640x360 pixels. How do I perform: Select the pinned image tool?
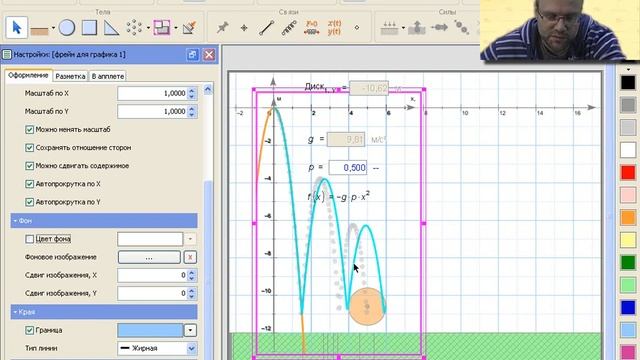click(x=189, y=28)
